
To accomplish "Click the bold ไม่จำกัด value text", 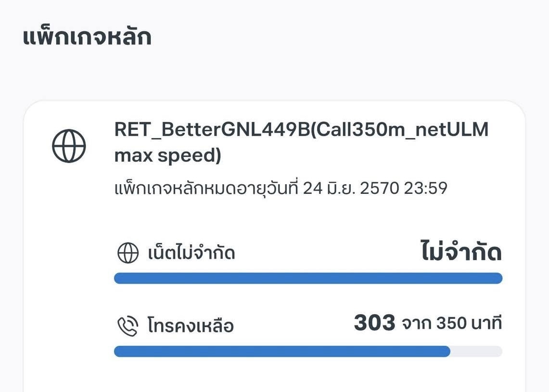I will (461, 251).
